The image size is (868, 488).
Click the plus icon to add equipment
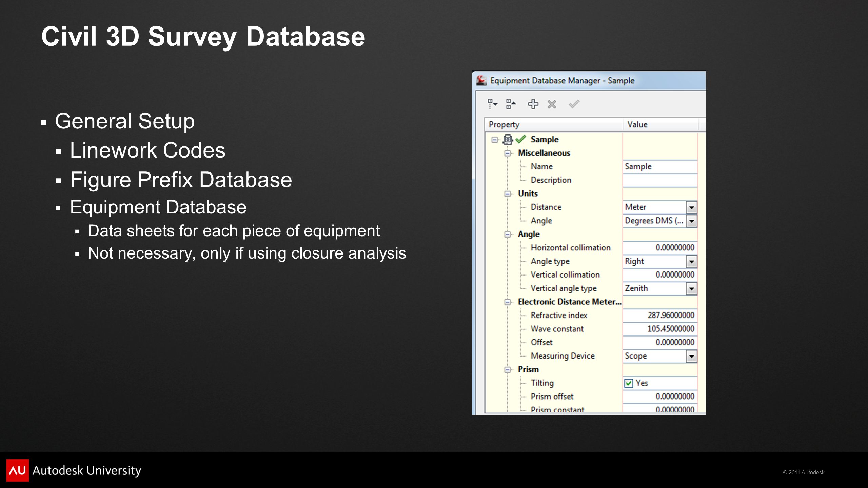pyautogui.click(x=533, y=104)
